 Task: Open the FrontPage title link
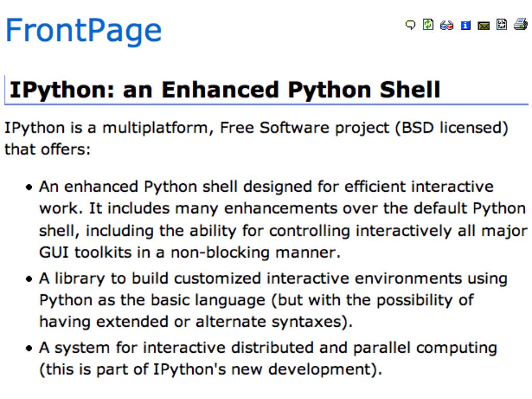point(84,31)
